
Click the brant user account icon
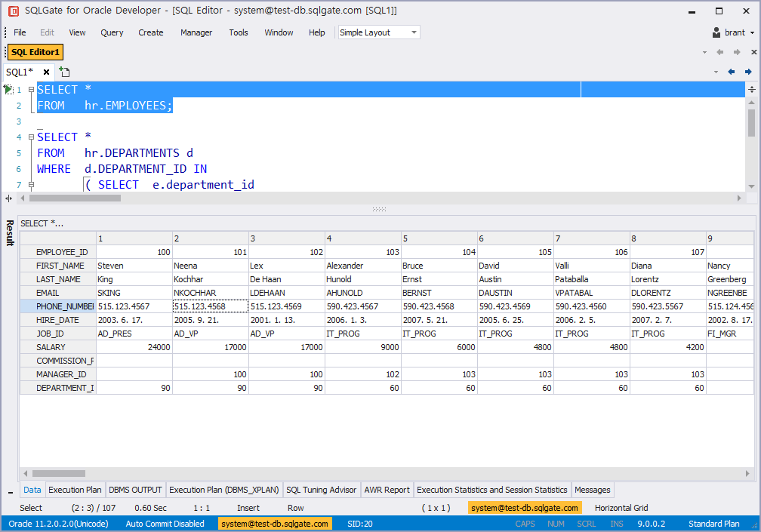[x=716, y=32]
